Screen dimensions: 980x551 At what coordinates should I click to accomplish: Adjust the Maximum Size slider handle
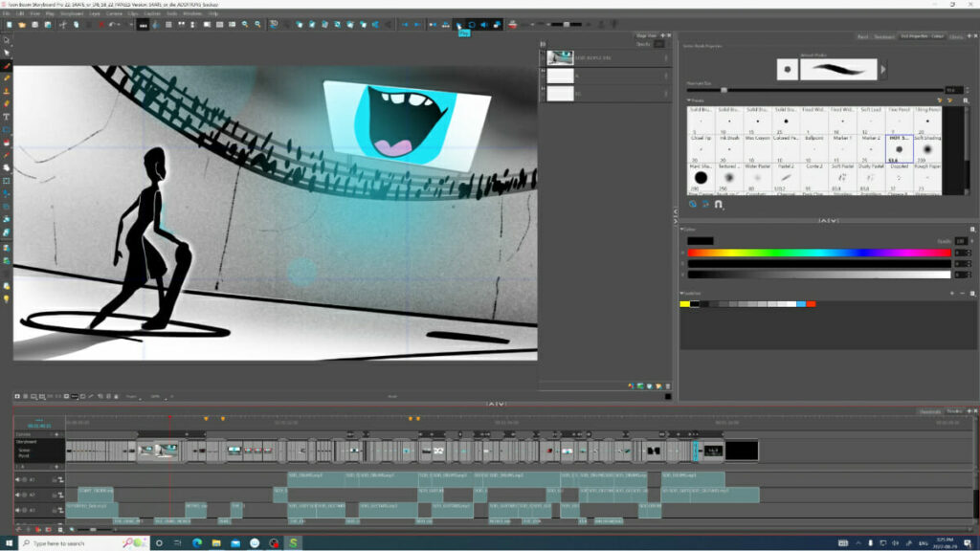724,91
